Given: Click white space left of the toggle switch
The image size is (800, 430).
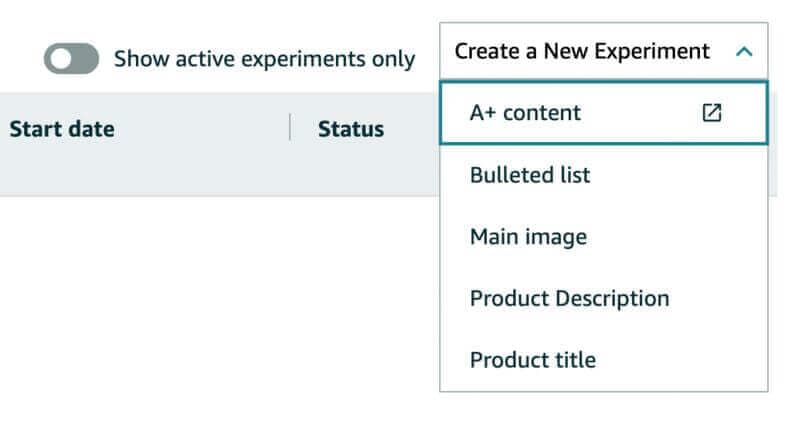Looking at the screenshot, I should (20, 59).
